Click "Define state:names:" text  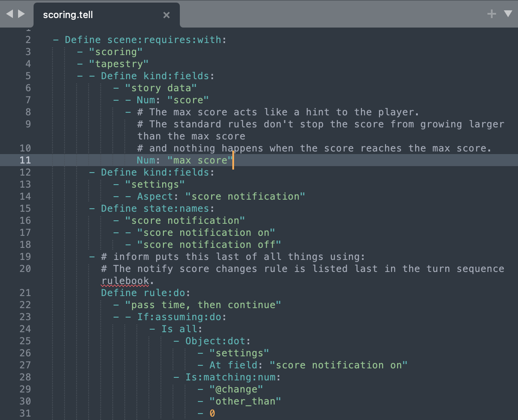[158, 208]
